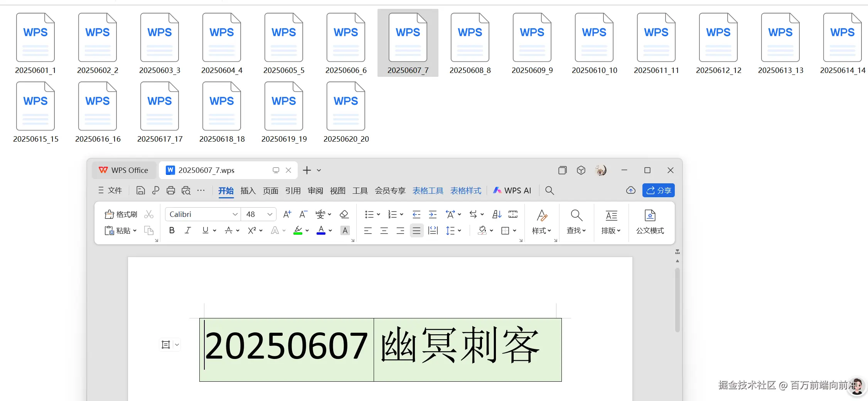Switch to the Review (审阅) tab
Viewport: 868px width, 401px height.
coord(315,190)
